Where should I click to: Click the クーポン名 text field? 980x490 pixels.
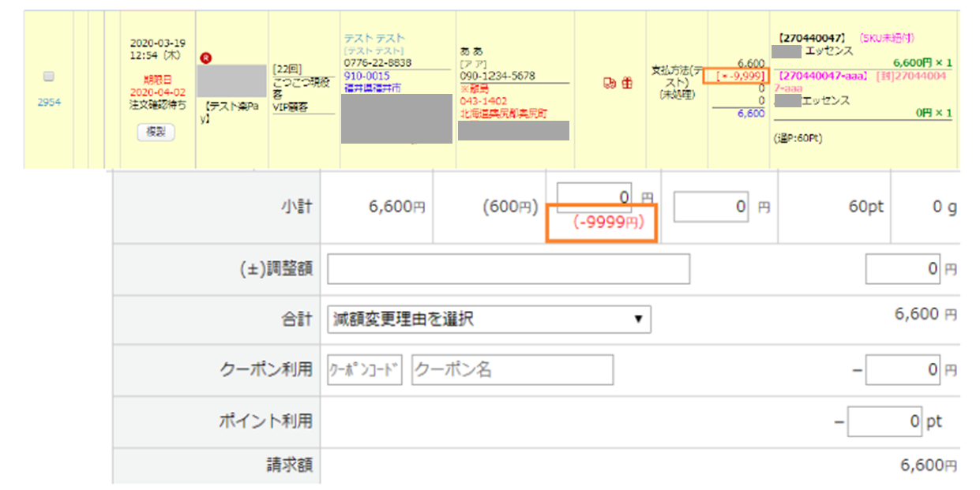click(512, 369)
